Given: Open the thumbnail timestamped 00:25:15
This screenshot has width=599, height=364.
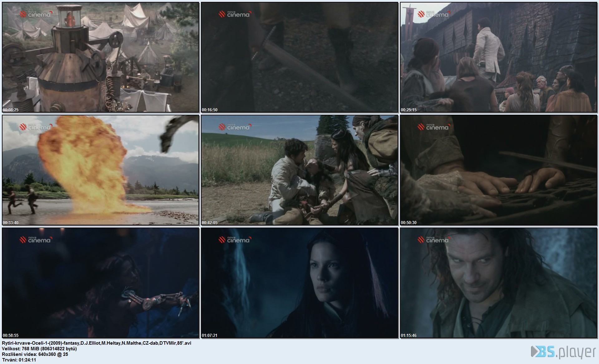Looking at the screenshot, I should pyautogui.click(x=499, y=57).
